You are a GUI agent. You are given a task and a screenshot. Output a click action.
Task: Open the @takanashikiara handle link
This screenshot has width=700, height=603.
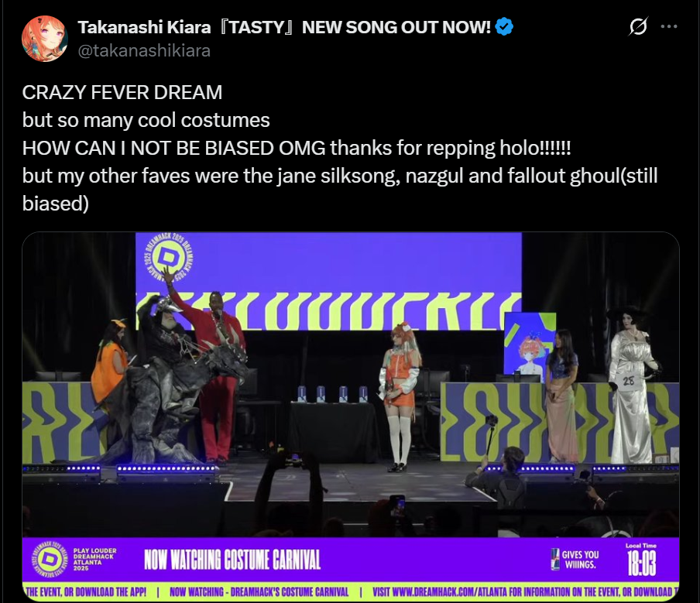pyautogui.click(x=144, y=51)
